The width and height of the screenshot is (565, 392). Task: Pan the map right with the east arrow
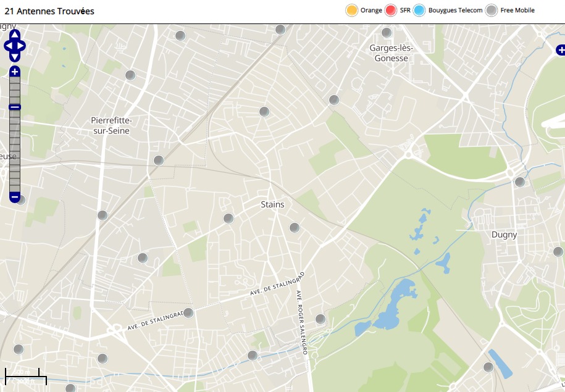[20, 46]
